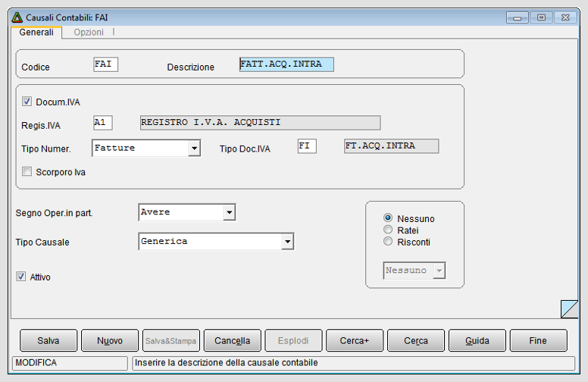
Task: Minimize the Causali Contabili window
Action: (x=518, y=17)
